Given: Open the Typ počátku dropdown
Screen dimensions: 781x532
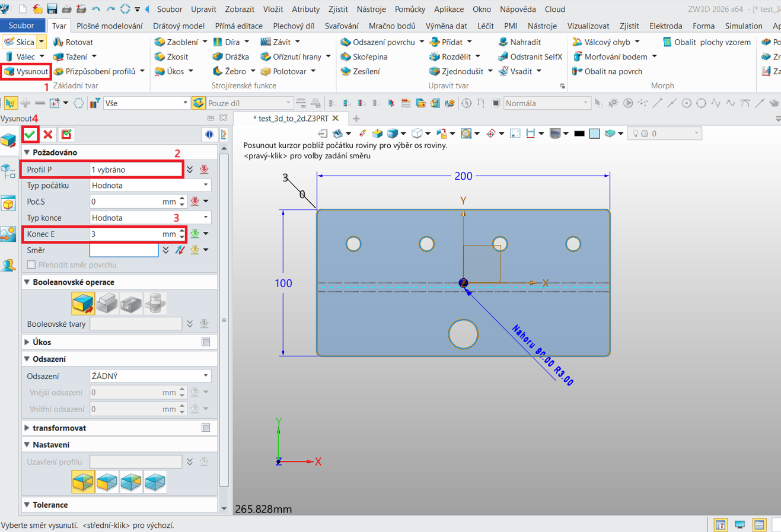Looking at the screenshot, I should click(x=151, y=185).
